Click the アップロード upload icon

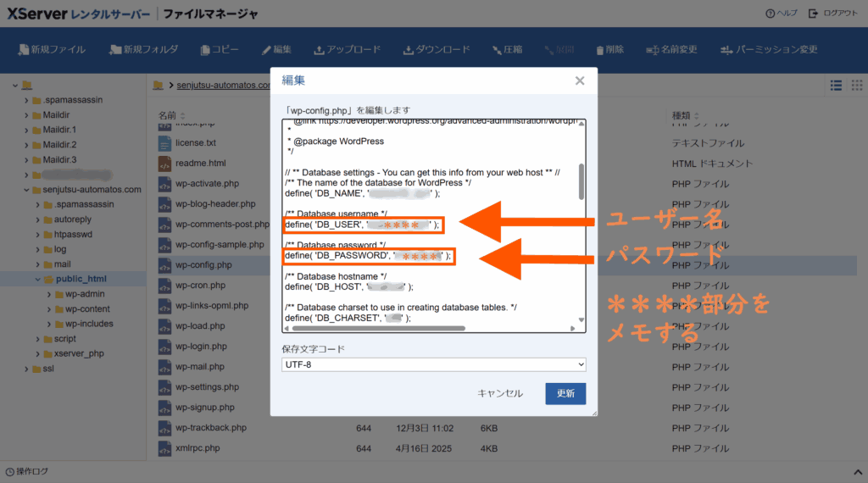click(x=320, y=50)
